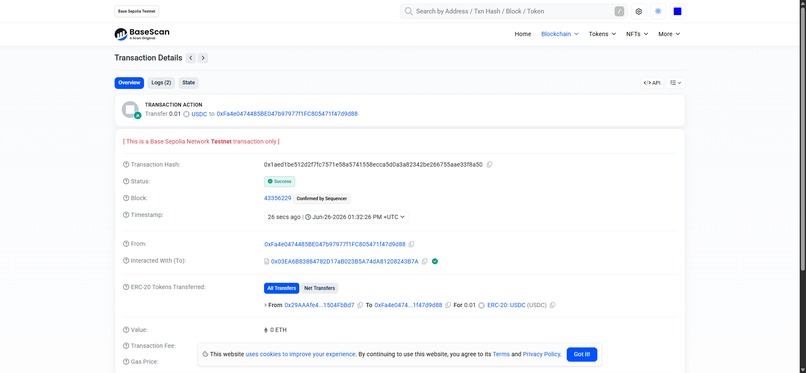Click the blue square Base network icon
The height and width of the screenshot is (373, 806).
(677, 11)
